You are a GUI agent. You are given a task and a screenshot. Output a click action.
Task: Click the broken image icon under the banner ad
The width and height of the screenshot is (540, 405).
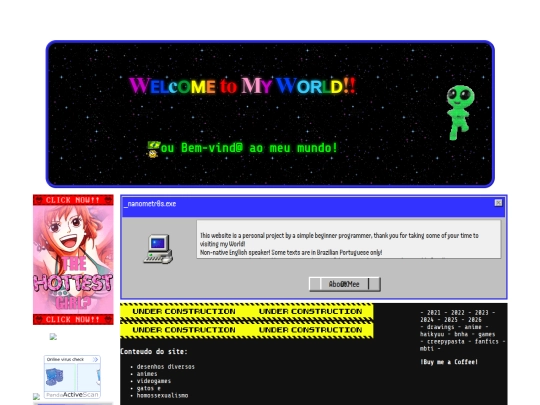pyautogui.click(x=53, y=336)
